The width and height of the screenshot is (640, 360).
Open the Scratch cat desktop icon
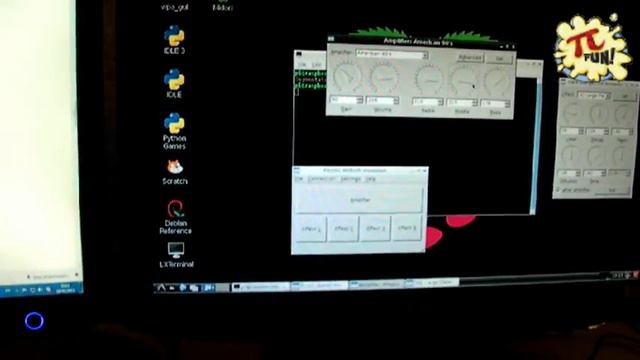tap(175, 172)
